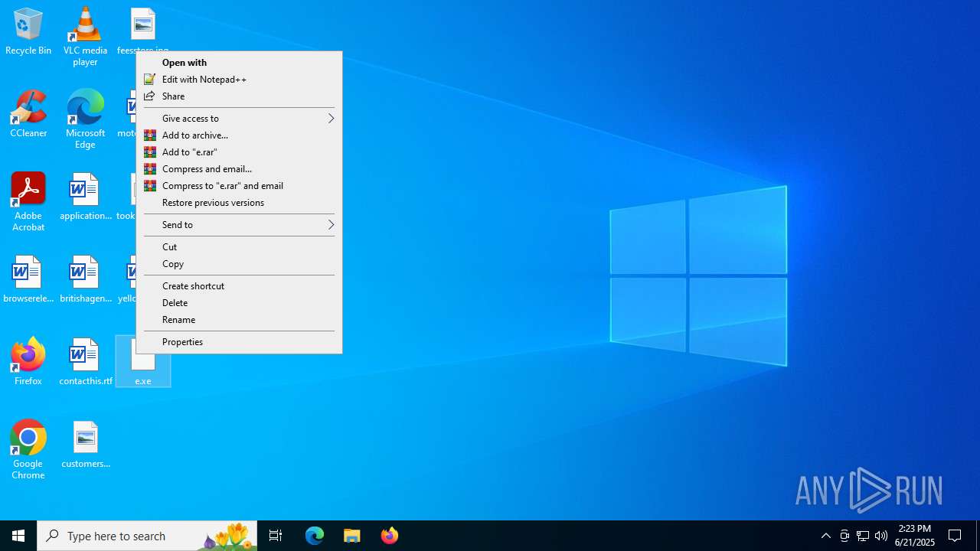Select the Adobe Acrobat desktop shortcut
The height and width of the screenshot is (551, 980).
click(28, 202)
